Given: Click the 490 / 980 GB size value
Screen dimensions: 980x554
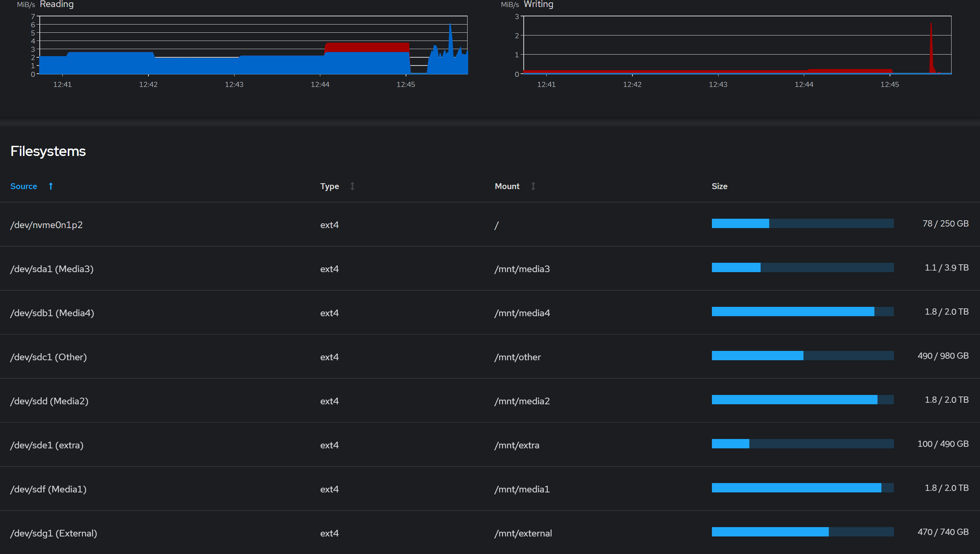Looking at the screenshot, I should pyautogui.click(x=943, y=356).
